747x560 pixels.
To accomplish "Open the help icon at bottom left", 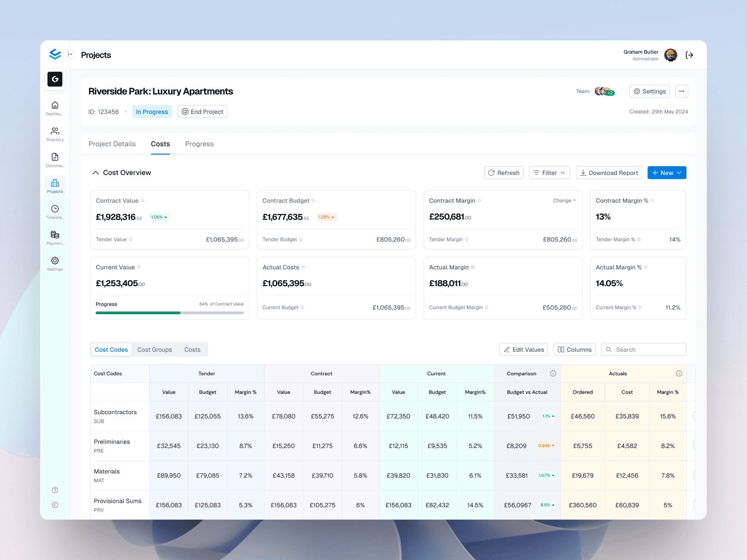I will (x=54, y=490).
